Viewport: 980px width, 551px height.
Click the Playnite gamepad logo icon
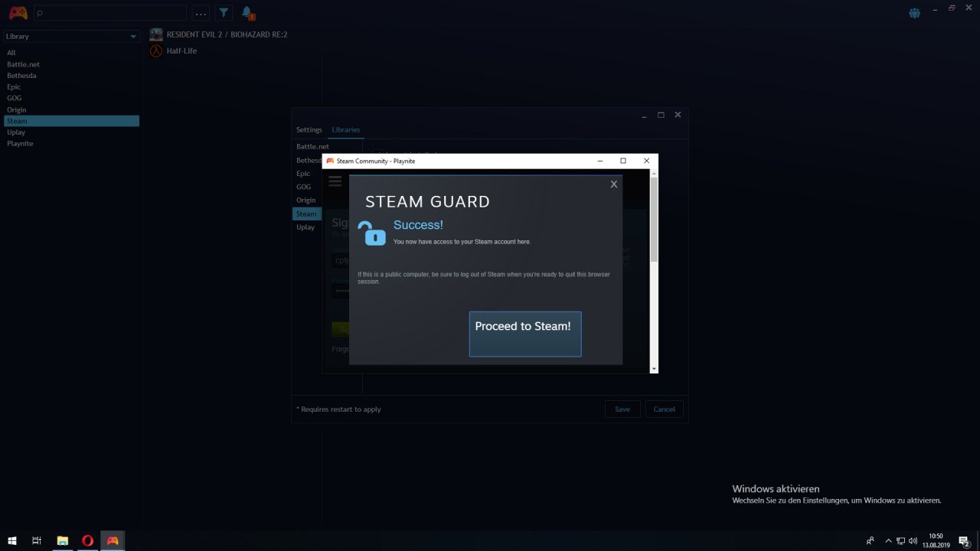[18, 13]
